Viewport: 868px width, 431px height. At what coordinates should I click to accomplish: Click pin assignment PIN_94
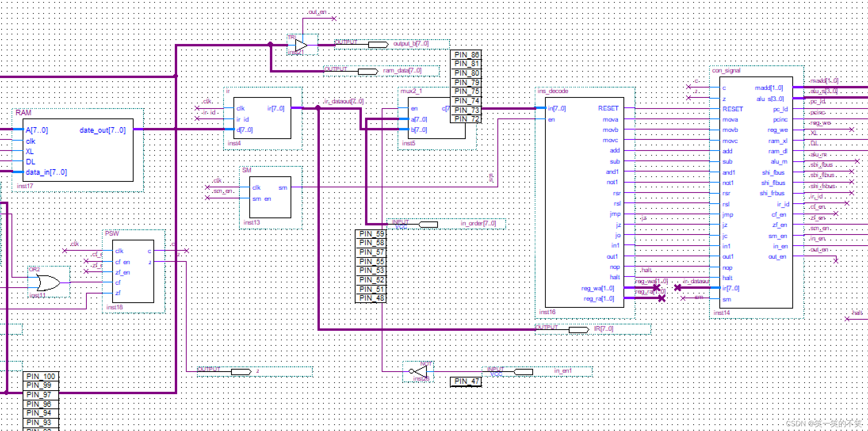tap(40, 413)
